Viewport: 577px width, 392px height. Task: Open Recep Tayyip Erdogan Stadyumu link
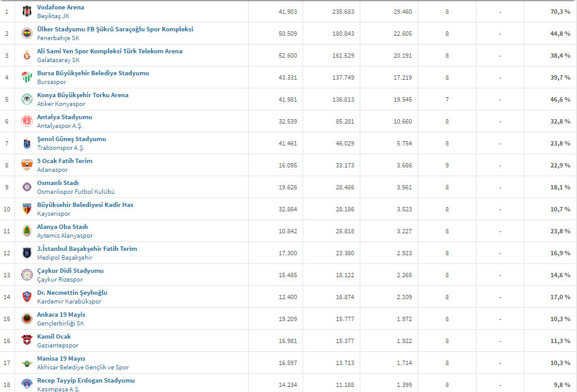[x=86, y=381]
